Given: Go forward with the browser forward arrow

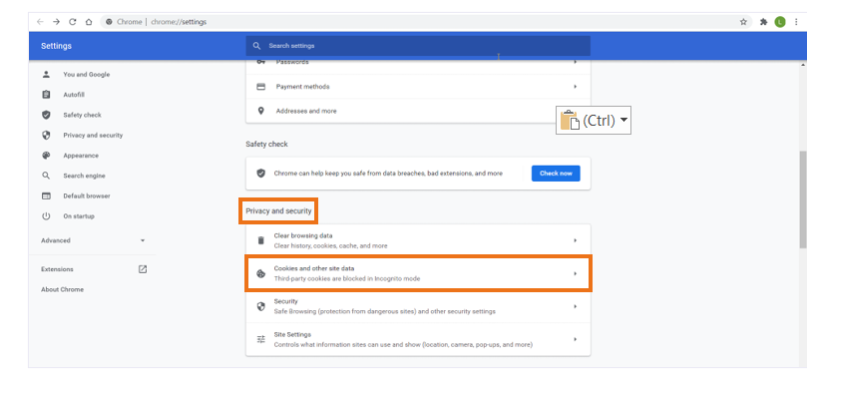Looking at the screenshot, I should point(56,22).
